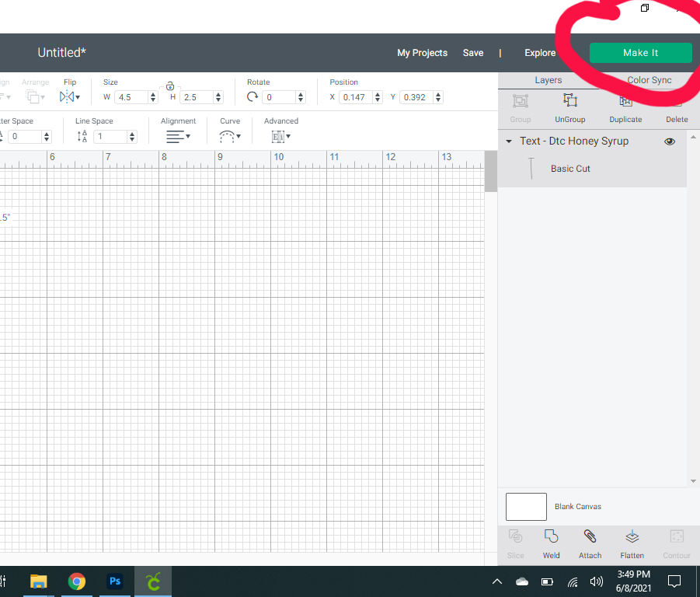Click the OneDrive cloud tray icon
The image size is (700, 597).
point(522,581)
